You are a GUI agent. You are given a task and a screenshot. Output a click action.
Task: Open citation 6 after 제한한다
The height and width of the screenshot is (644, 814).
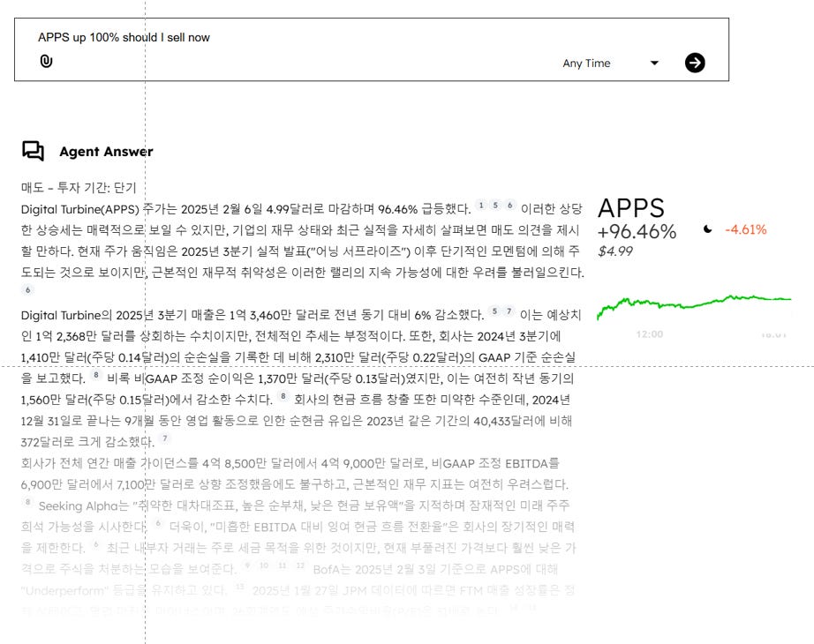[96, 544]
